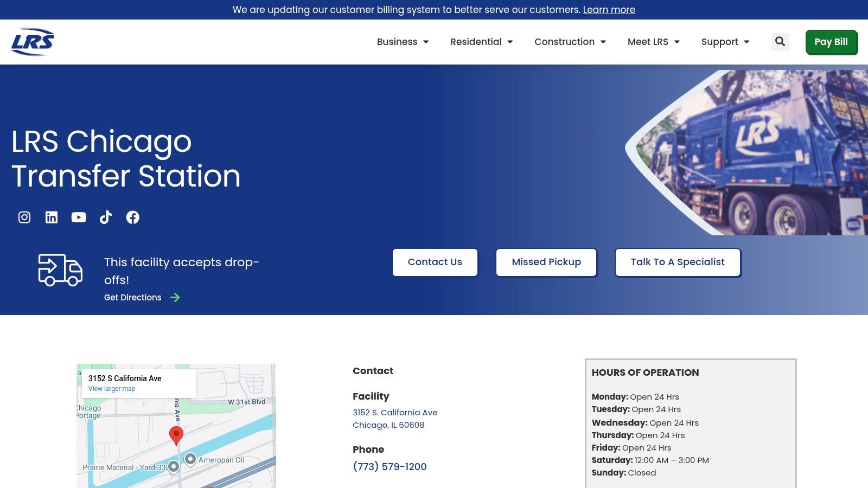Click the LRS Chicago Transfer Station heading
The image size is (868, 488).
[126, 158]
